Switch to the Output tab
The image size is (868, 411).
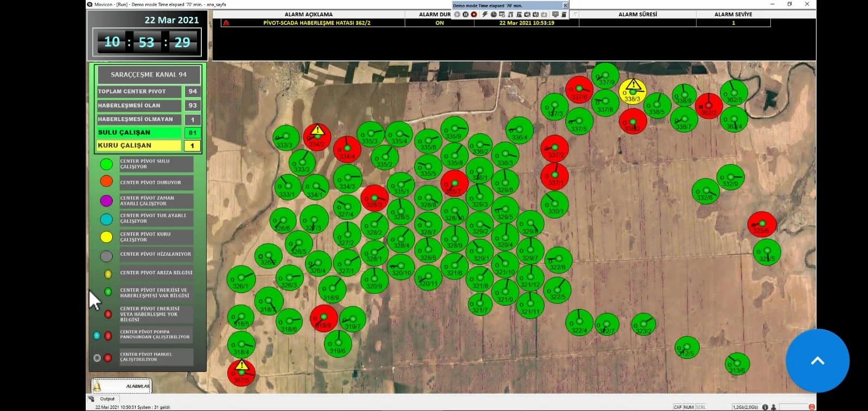pos(107,399)
